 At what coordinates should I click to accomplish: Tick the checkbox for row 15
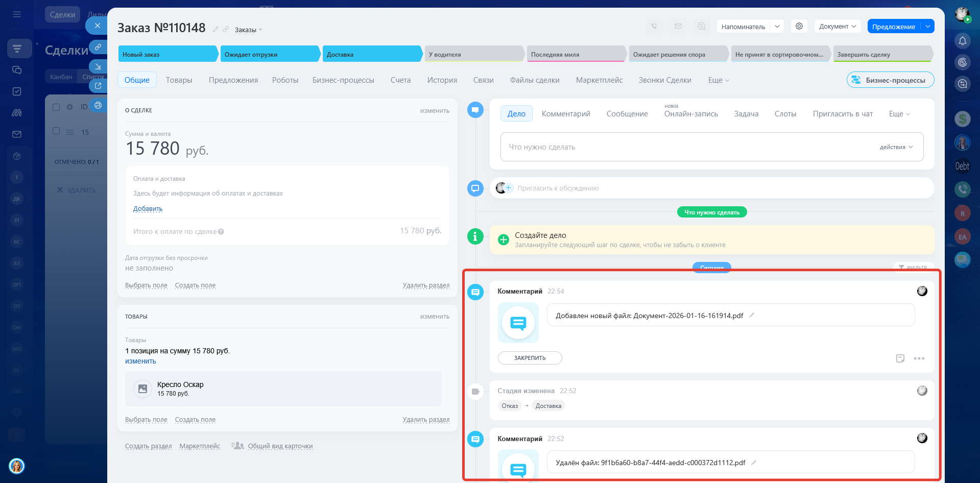click(x=56, y=131)
